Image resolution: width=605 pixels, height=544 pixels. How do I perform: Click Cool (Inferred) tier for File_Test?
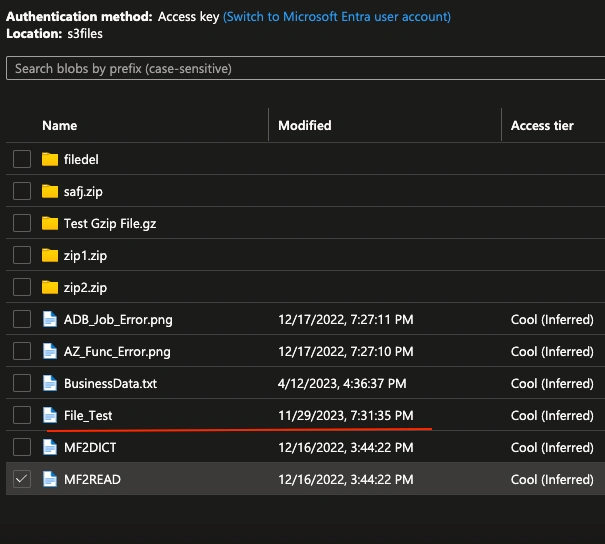[552, 416]
